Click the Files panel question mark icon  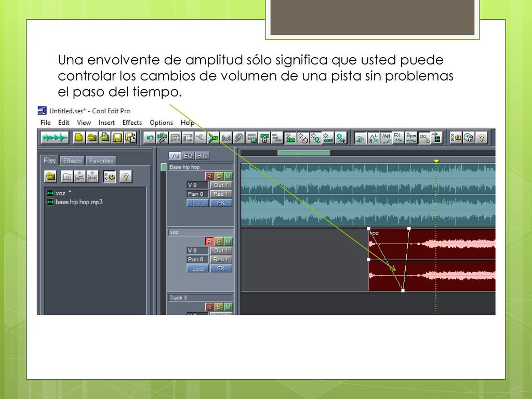pyautogui.click(x=126, y=177)
